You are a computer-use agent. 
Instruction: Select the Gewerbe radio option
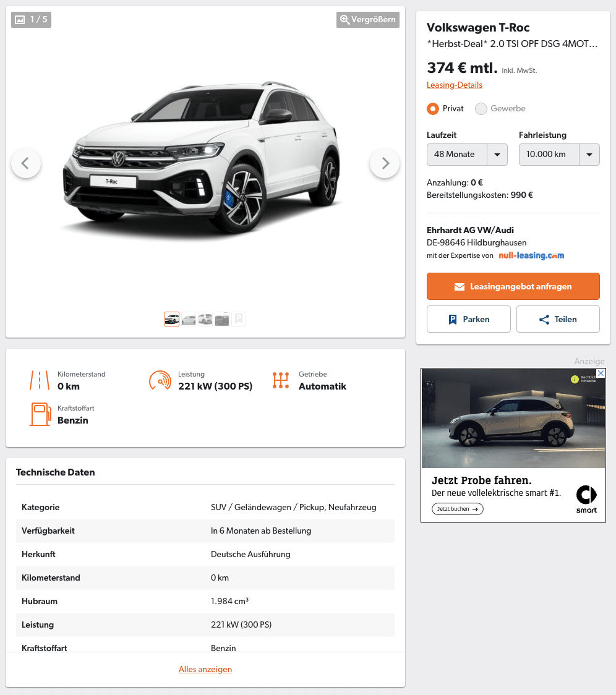tap(481, 109)
